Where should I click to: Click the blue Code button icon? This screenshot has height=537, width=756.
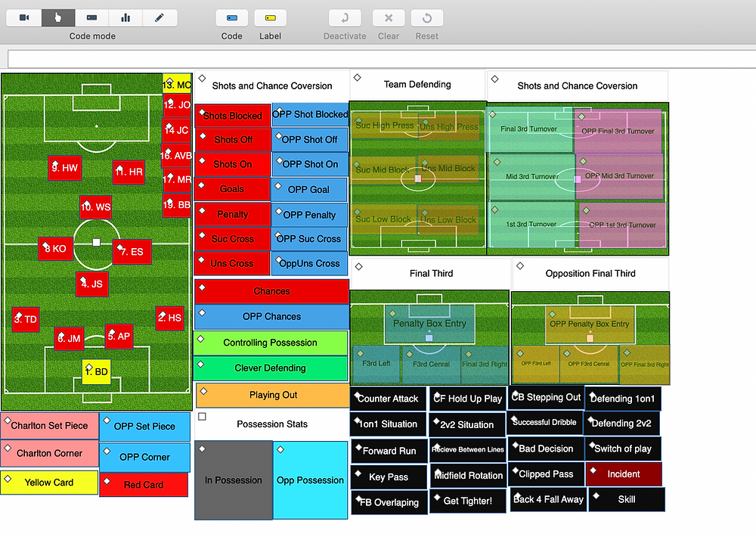point(232,18)
